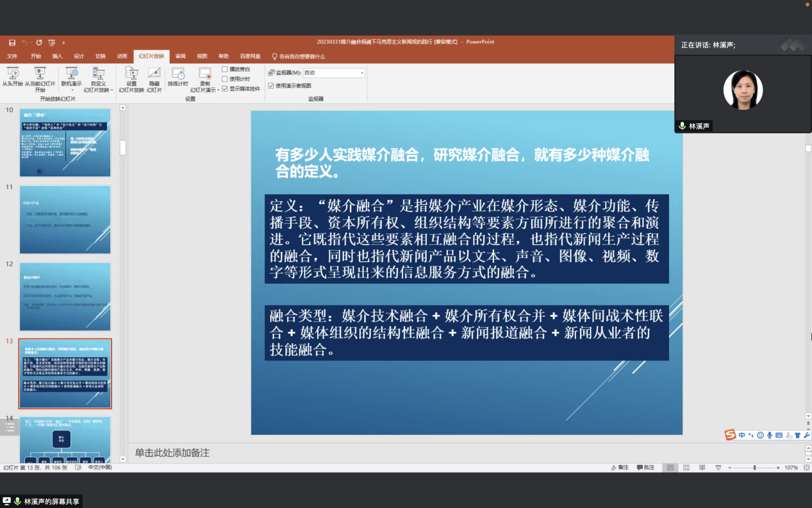Enable the 使用计时 checkbox
Screen dimensions: 812x508
point(225,79)
